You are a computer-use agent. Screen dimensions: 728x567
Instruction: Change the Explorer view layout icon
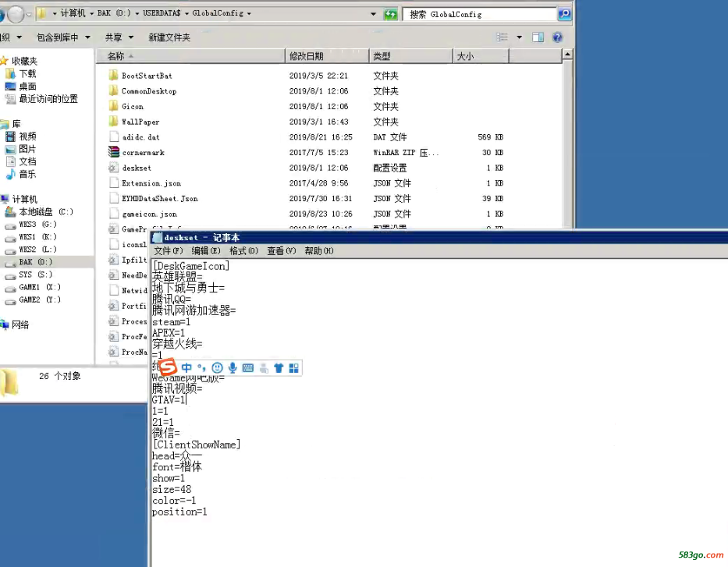502,37
